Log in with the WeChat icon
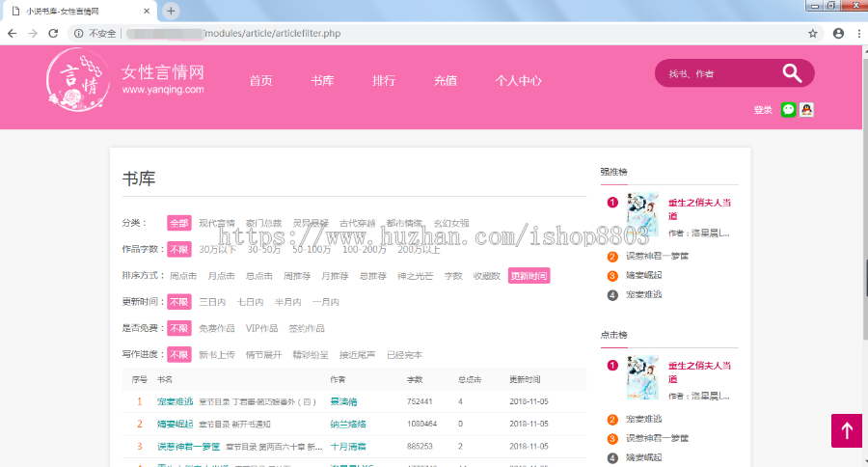 point(789,110)
